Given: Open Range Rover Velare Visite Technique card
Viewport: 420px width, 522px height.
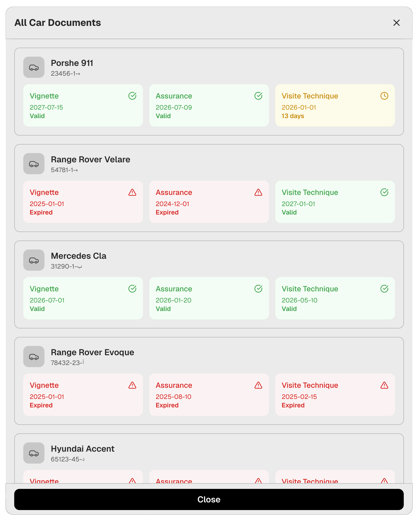Looking at the screenshot, I should pos(335,202).
